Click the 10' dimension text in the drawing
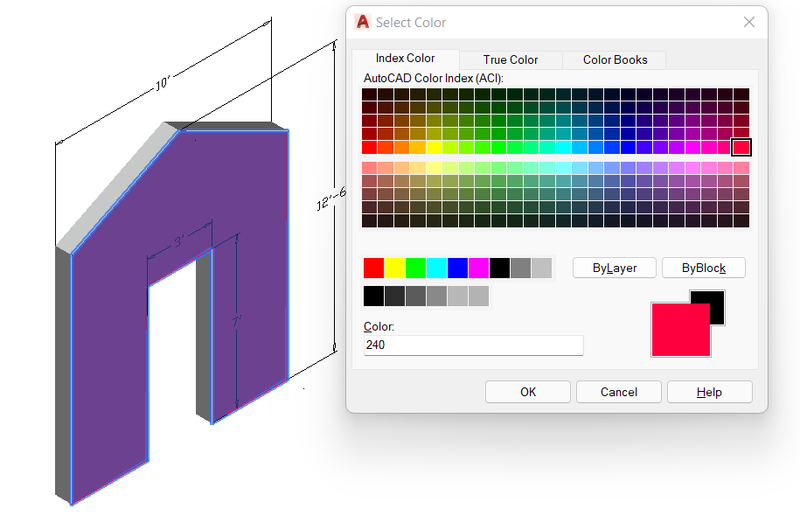The image size is (800, 516). click(162, 83)
